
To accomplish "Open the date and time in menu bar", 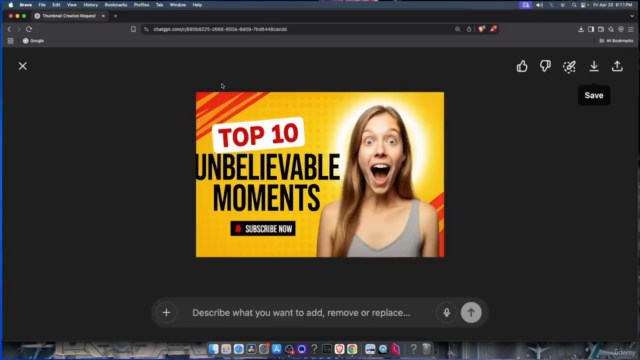I will 613,5.
